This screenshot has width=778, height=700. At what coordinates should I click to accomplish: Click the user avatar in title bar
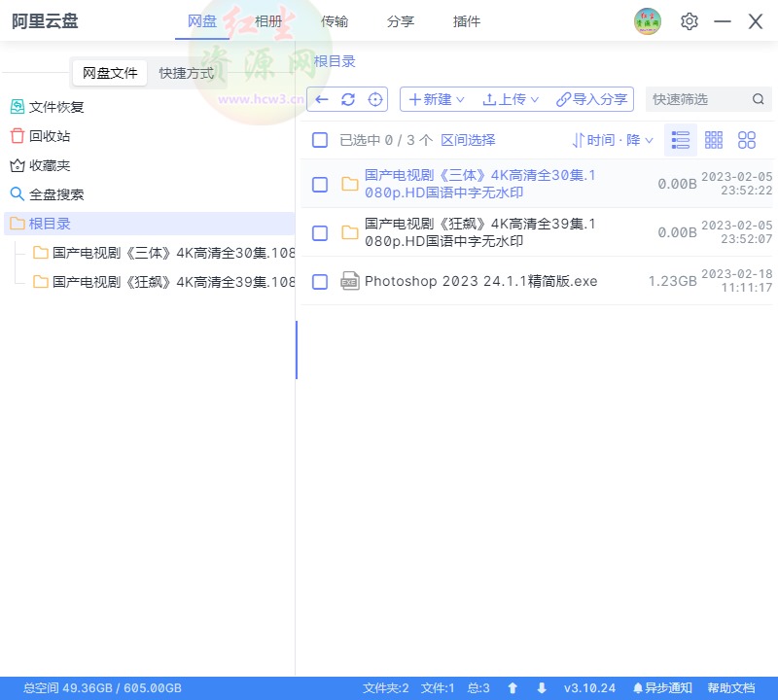(648, 21)
